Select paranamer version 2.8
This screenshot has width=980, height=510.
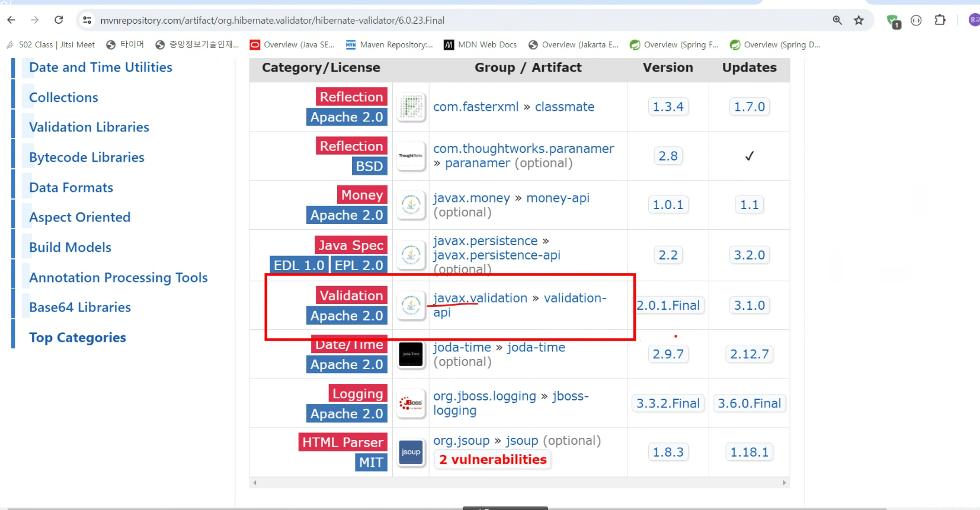tap(668, 156)
